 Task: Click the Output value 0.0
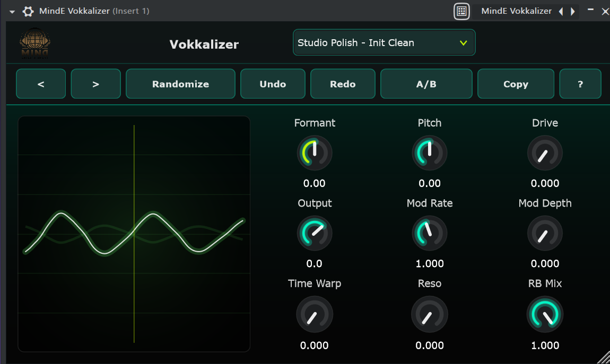pos(315,264)
